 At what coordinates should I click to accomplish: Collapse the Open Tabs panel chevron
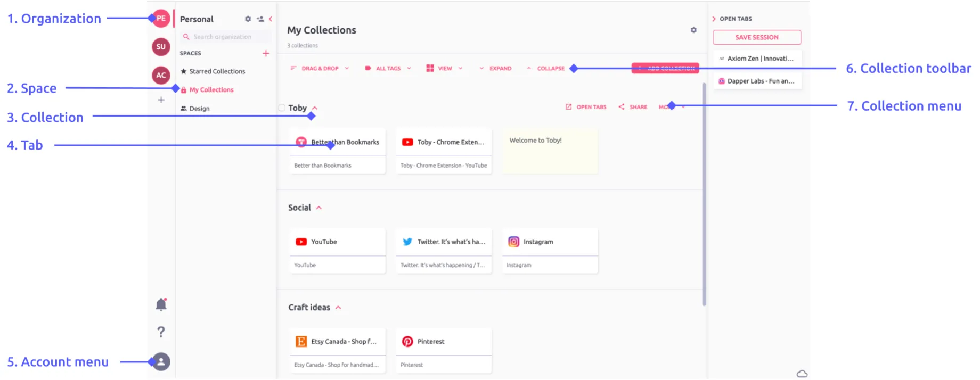point(714,19)
